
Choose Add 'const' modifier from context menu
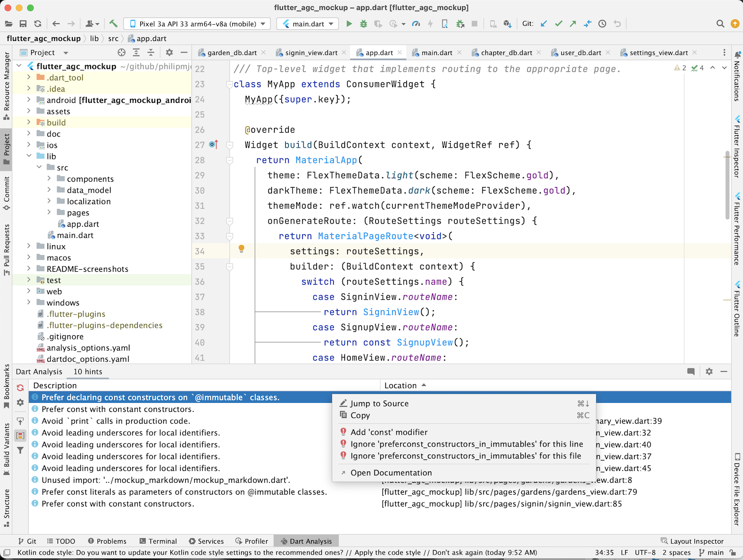[x=389, y=432]
